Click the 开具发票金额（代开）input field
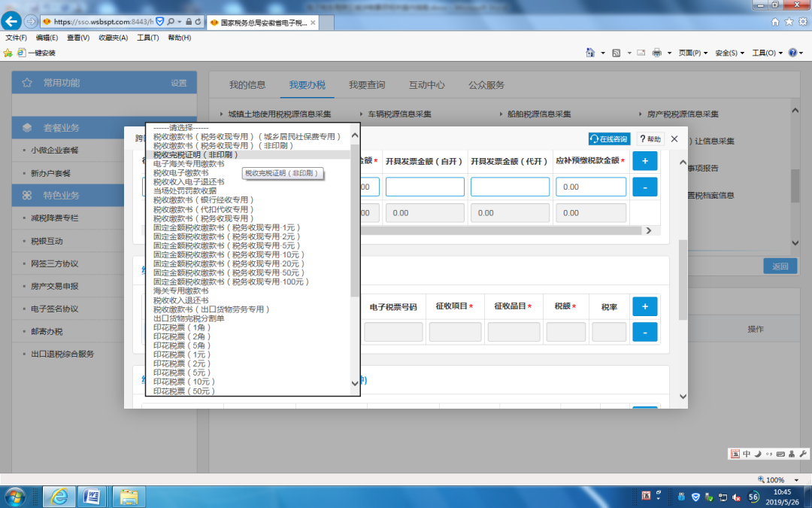This screenshot has height=508, width=812. click(510, 187)
